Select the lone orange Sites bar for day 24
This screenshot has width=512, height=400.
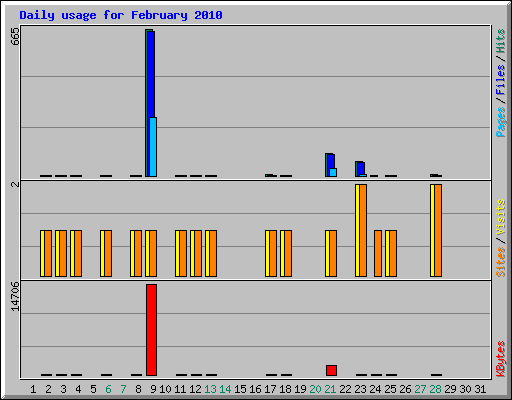(x=378, y=253)
